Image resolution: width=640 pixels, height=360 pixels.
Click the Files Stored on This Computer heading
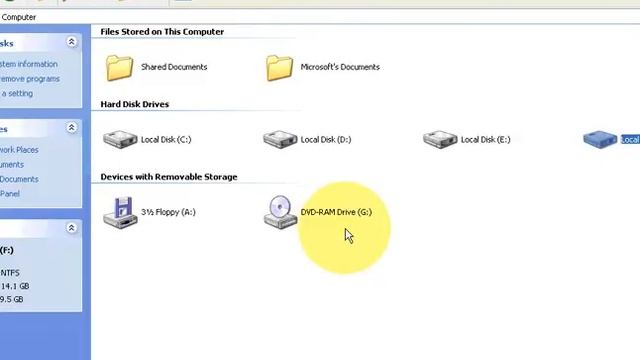pyautogui.click(x=162, y=32)
